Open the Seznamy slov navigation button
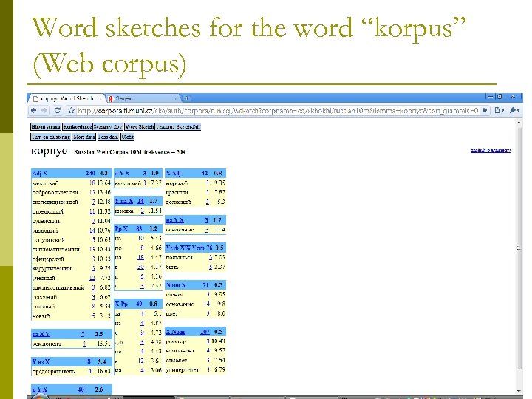The height and width of the screenshot is (399, 532). click(x=108, y=126)
